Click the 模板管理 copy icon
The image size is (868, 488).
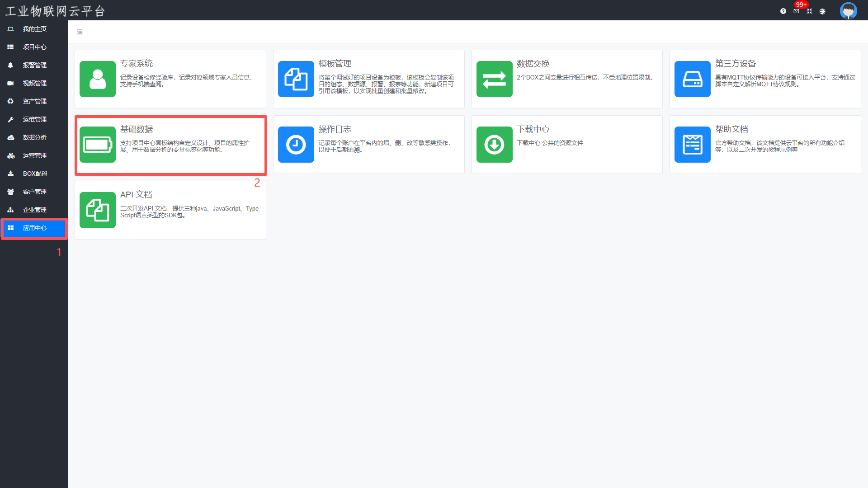[296, 79]
